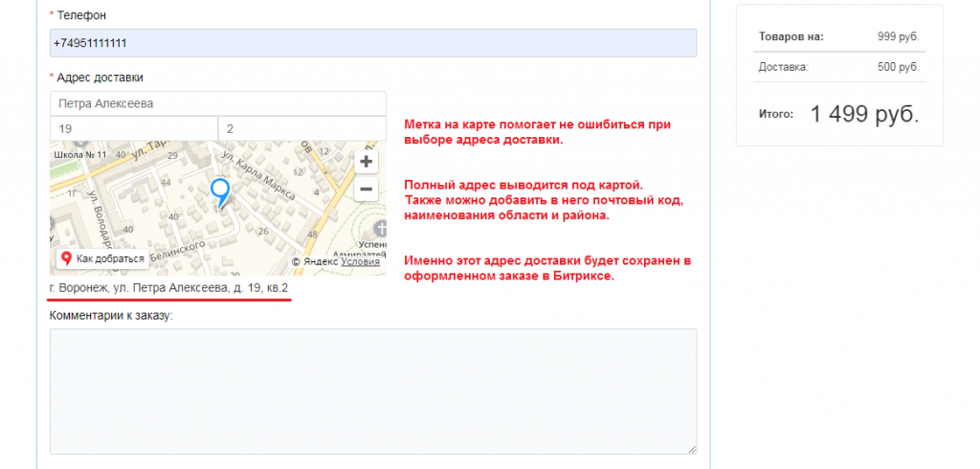Click the Товаров на 999 руб. row
The height and width of the screenshot is (469, 980).
click(x=838, y=36)
